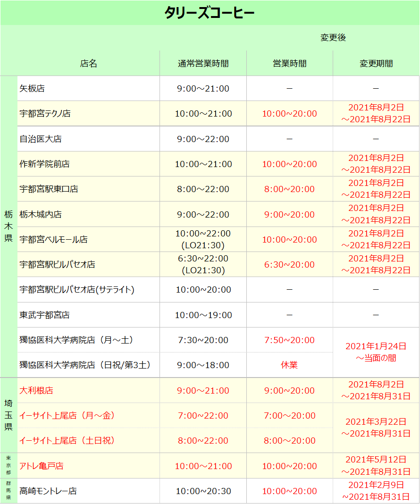
Task: Click the period starting 2021年5月12日
Action: click(376, 466)
